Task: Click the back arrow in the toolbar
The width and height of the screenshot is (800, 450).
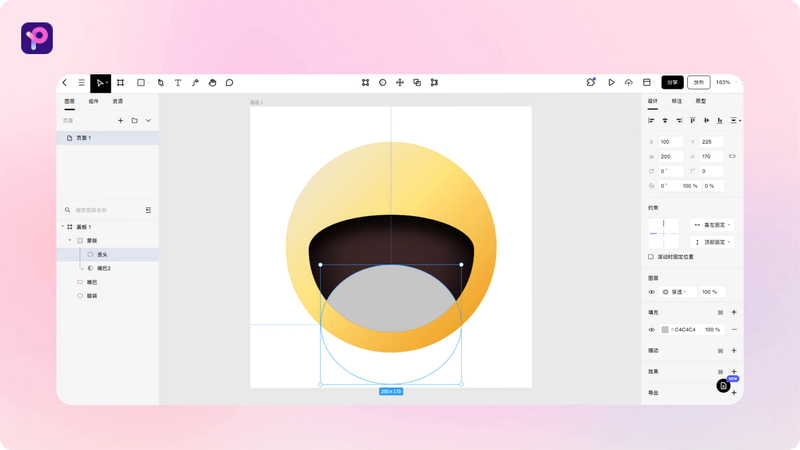Action: tap(65, 83)
